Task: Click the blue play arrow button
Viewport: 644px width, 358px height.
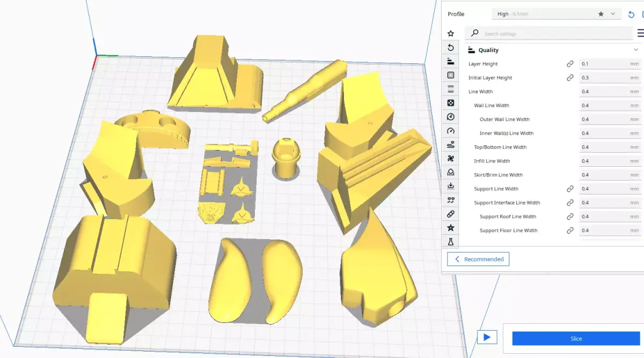Action: [x=487, y=337]
